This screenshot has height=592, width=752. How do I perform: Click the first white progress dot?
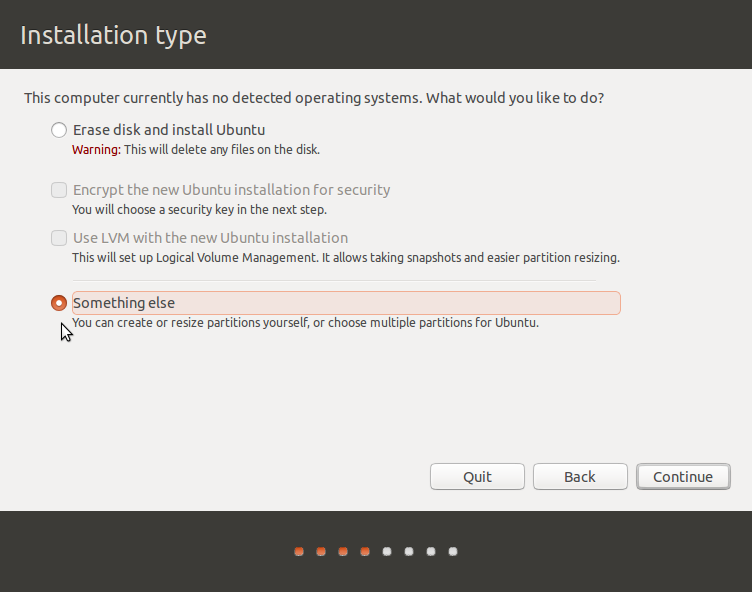click(387, 551)
